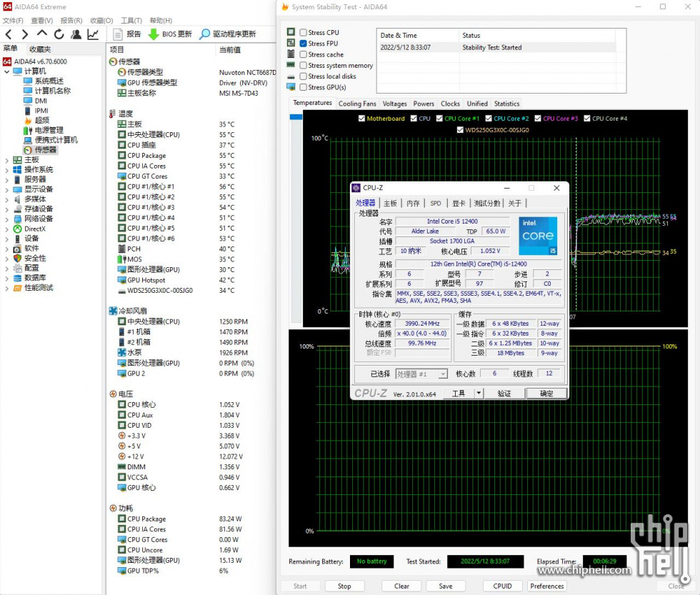Select the 电源管理 power management tree item
This screenshot has width=700, height=595.
(x=44, y=130)
